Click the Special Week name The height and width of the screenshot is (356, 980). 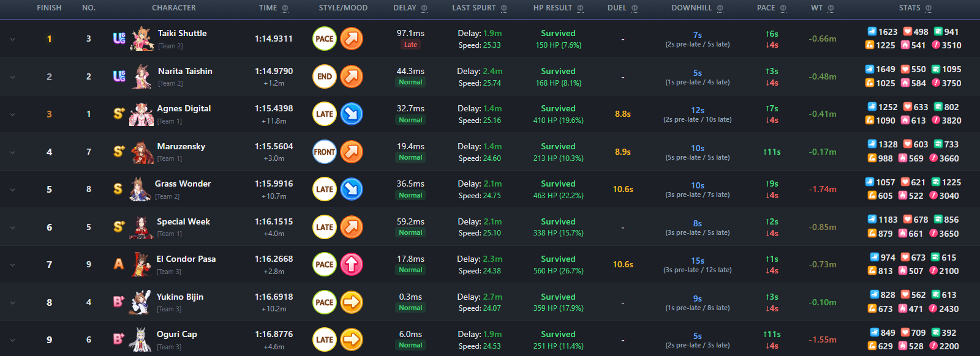pos(183,221)
